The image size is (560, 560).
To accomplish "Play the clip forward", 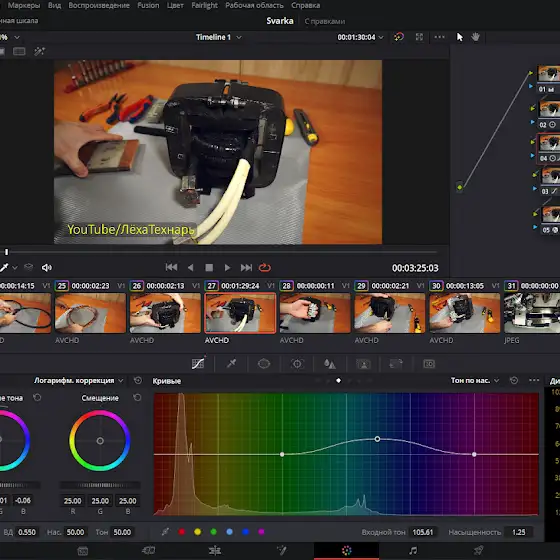I will [x=228, y=268].
